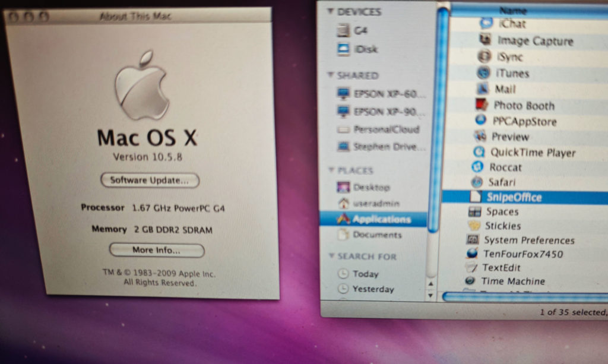This screenshot has height=364, width=608.
Task: Select the TenFourFox7450 globe icon
Action: [x=473, y=254]
